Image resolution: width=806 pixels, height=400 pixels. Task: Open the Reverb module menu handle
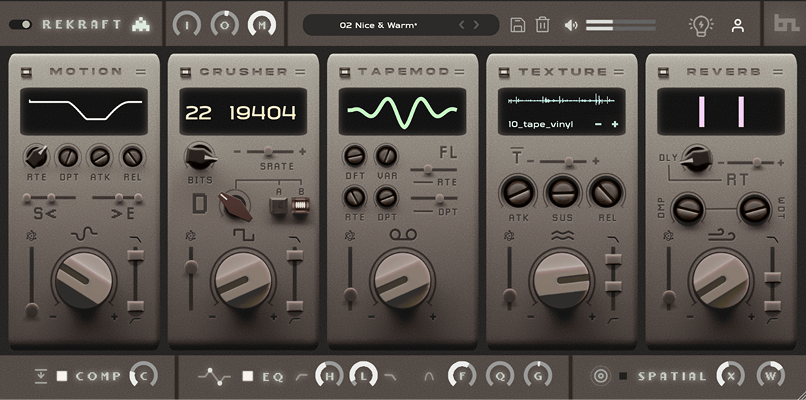[x=778, y=72]
